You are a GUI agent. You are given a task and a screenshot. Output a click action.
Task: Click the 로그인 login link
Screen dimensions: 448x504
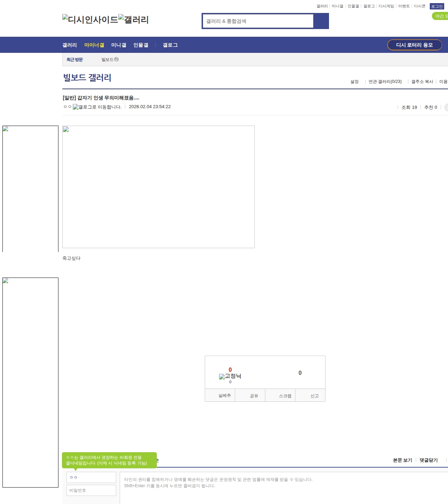coord(437,6)
